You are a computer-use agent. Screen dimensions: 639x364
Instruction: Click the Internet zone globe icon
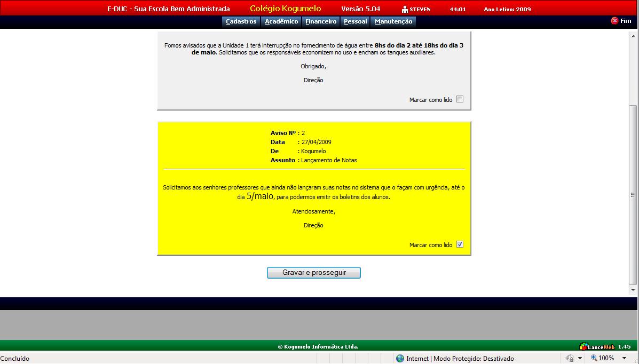click(x=400, y=358)
